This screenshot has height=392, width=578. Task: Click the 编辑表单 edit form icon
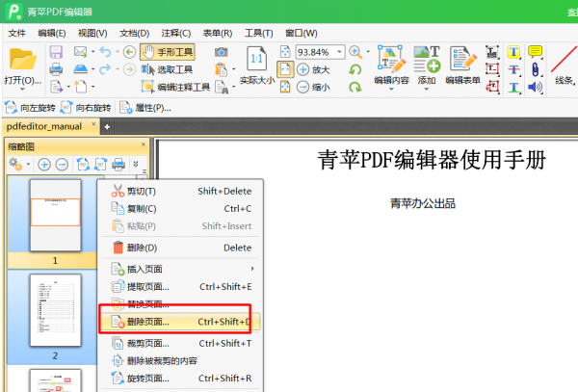tap(462, 59)
